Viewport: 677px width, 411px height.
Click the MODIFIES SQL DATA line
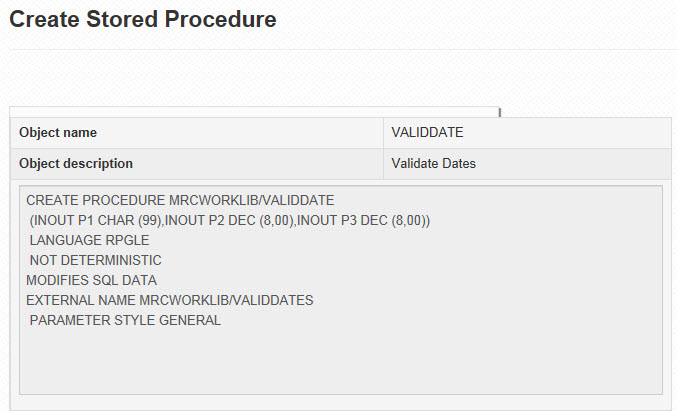tap(92, 280)
